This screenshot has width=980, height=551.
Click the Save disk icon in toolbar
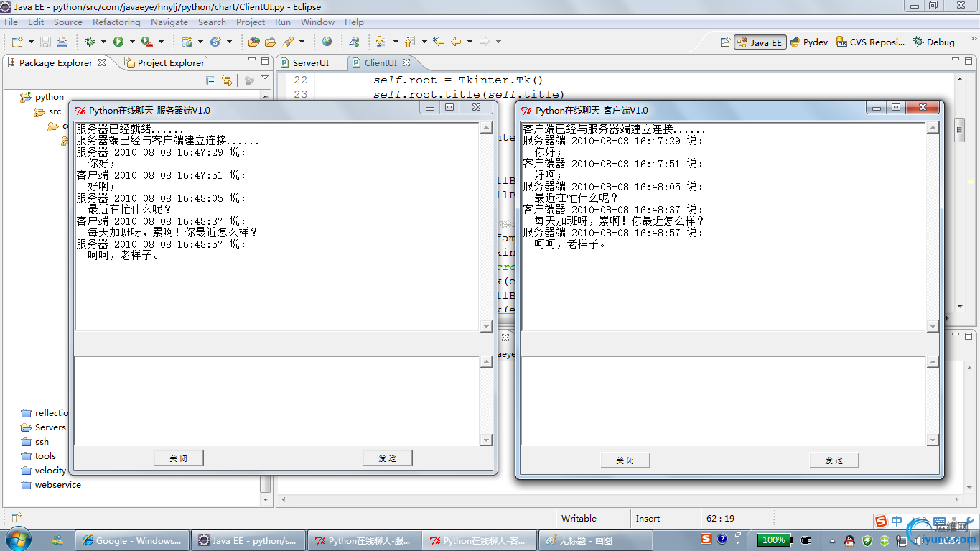45,42
